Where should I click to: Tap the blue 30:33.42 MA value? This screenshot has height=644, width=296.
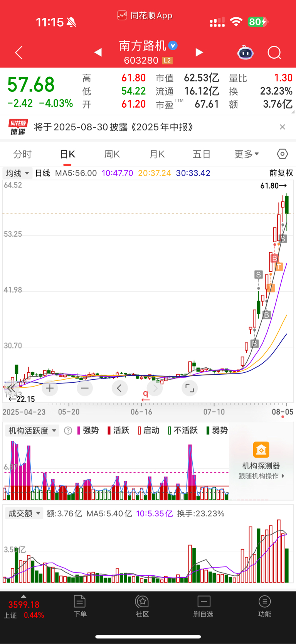click(193, 173)
